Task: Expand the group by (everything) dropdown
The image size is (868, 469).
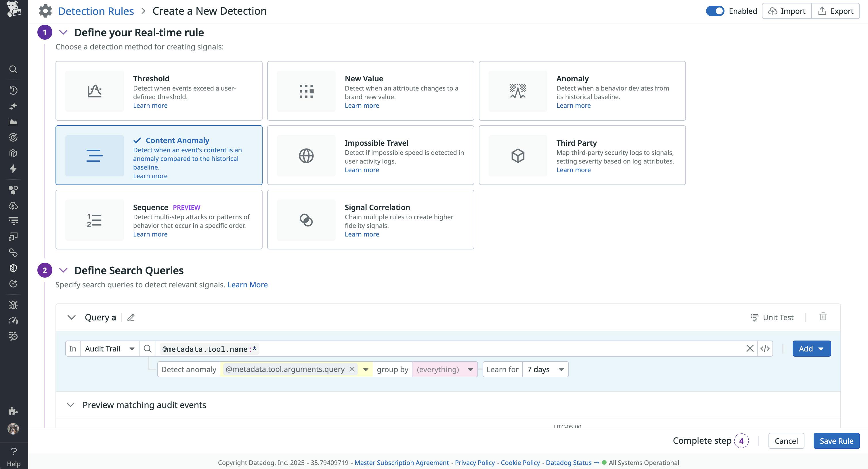Action: [444, 369]
